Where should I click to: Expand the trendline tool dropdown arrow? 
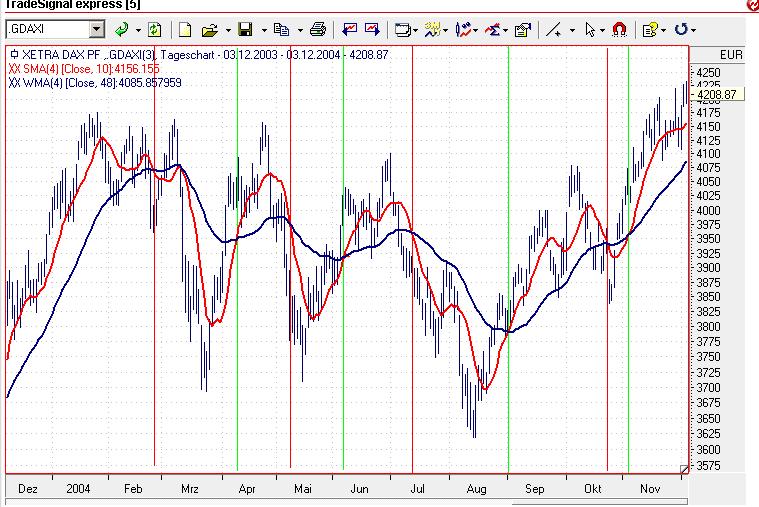(572, 30)
